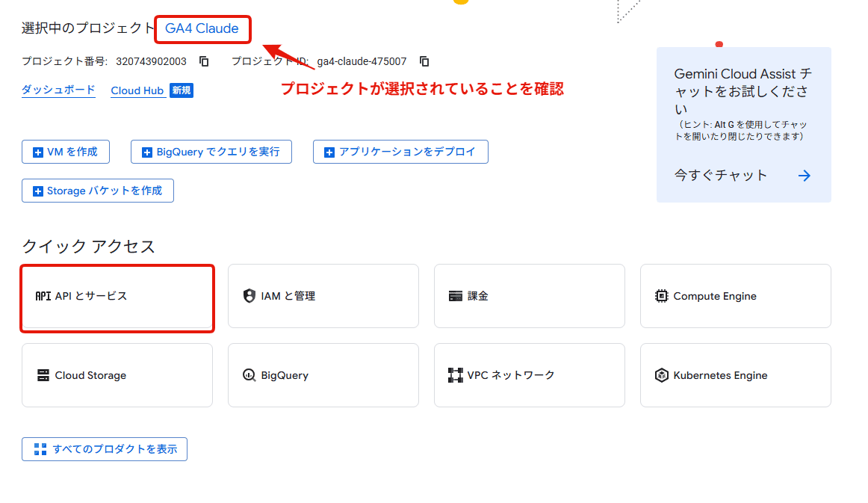
Task: Click the API icon in API とサービス card
Action: pos(43,296)
